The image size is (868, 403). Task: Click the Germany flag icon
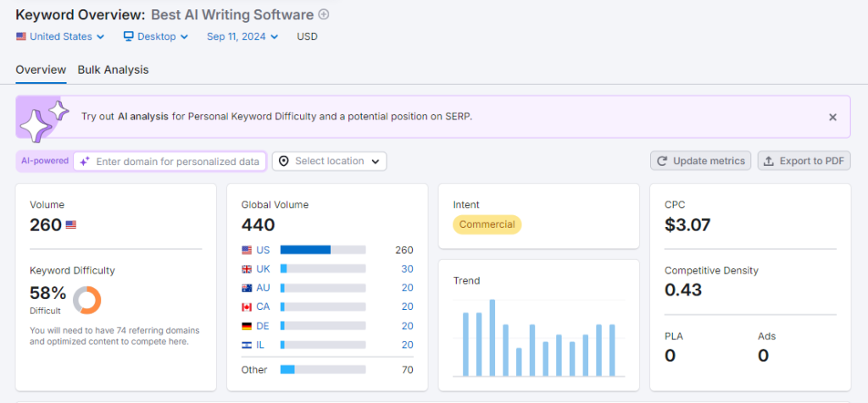pos(247,326)
